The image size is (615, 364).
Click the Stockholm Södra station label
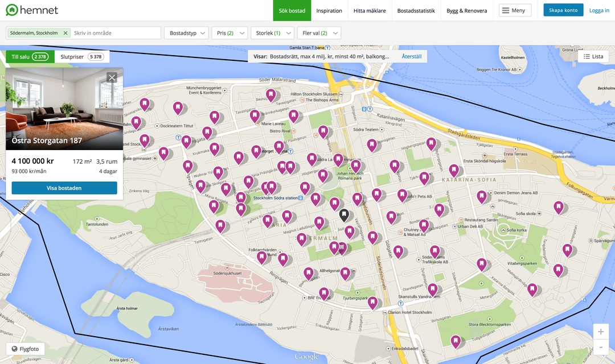276,198
